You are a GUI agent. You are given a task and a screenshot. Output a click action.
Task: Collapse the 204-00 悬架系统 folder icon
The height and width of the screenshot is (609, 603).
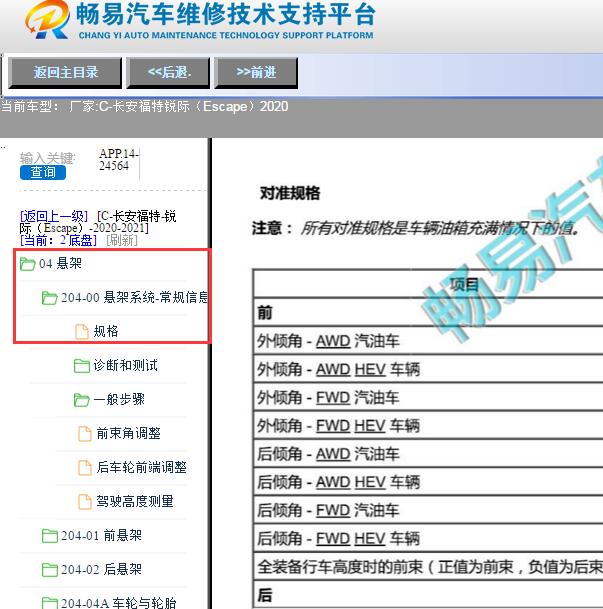[49, 298]
